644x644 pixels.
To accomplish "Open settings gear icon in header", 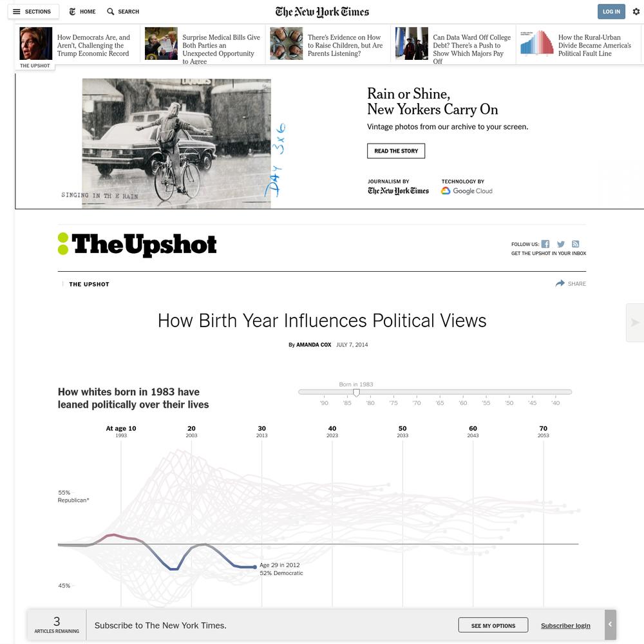I will click(x=636, y=12).
